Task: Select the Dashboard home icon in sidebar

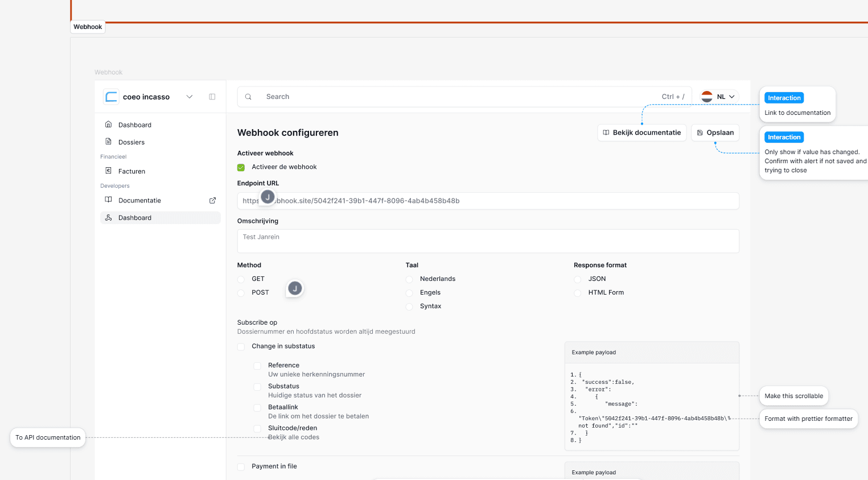Action: click(x=108, y=125)
